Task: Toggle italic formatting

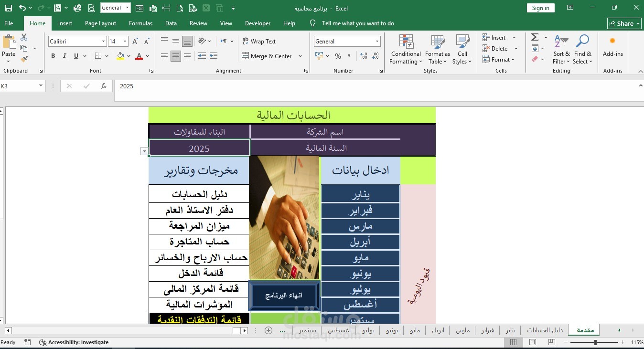Action: (x=64, y=56)
